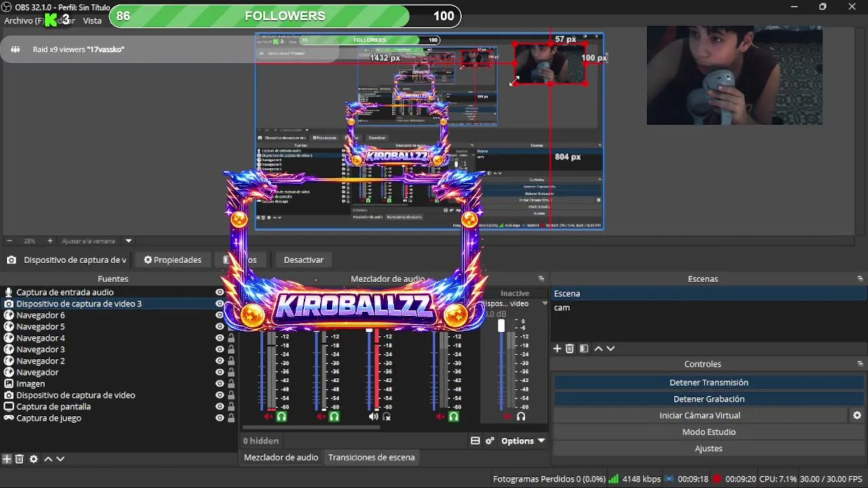Switch to Mezclador de audio tab
Image resolution: width=868 pixels, height=488 pixels.
tap(281, 457)
